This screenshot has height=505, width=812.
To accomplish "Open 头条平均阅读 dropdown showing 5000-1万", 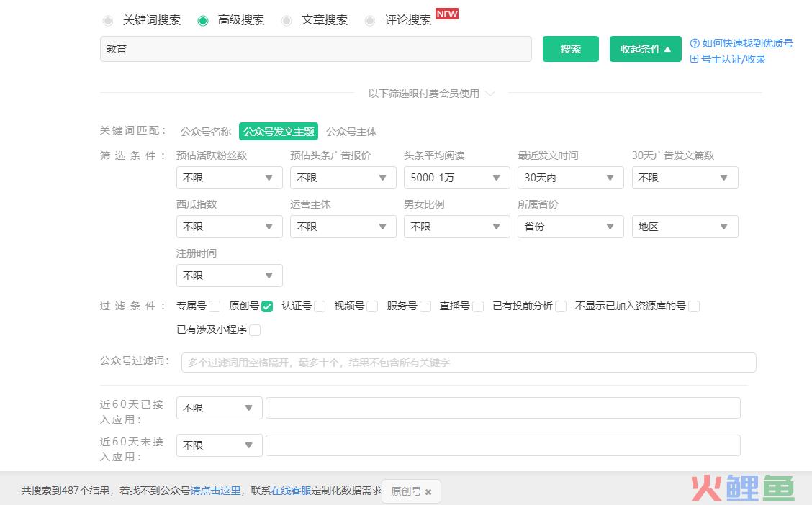I will [x=457, y=178].
